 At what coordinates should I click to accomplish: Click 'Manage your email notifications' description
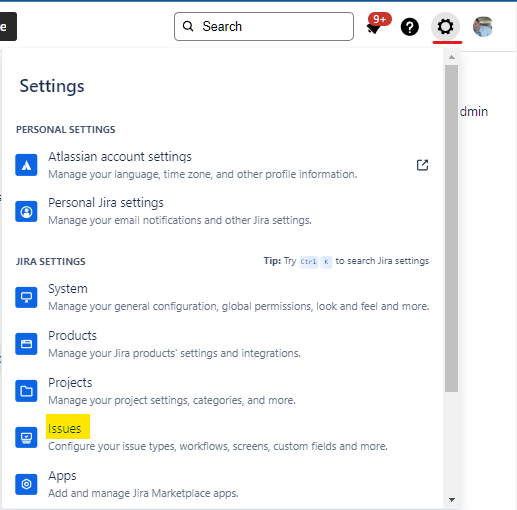[180, 220]
